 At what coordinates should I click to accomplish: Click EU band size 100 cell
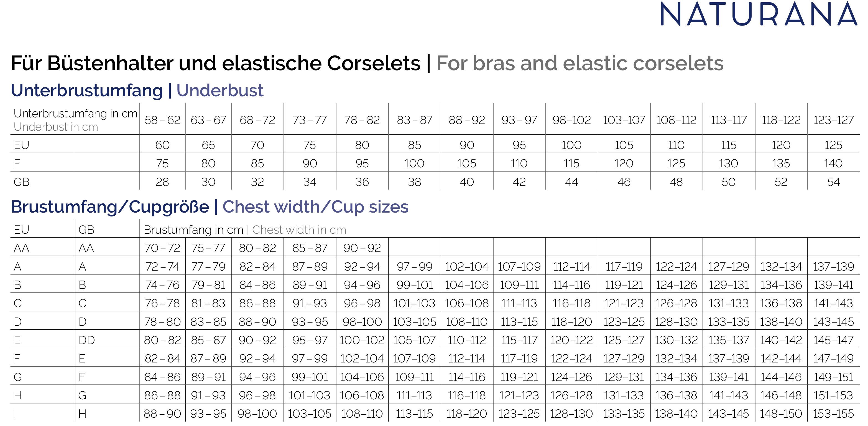point(571,145)
